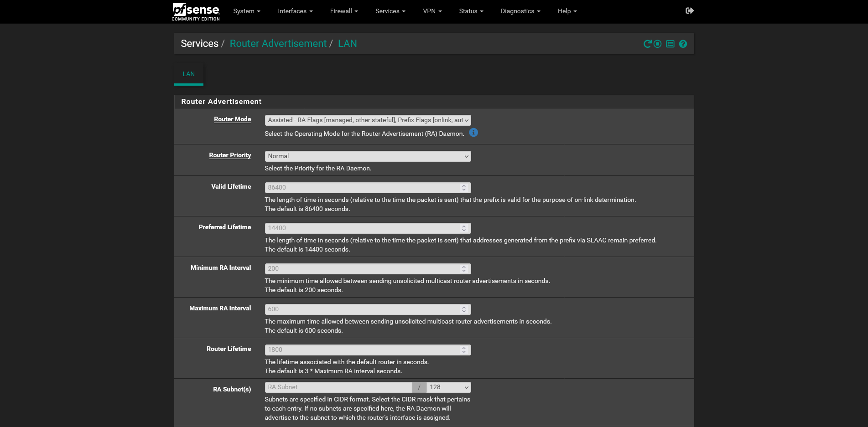Click into the Minimum RA Interval field
868x427 pixels.
363,269
